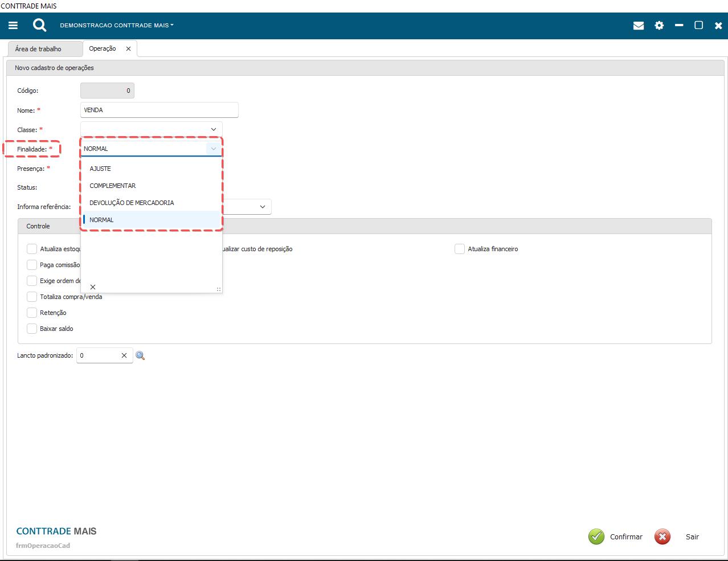The height and width of the screenshot is (561, 728).
Task: Choose the COMPLEMENTAR option
Action: [x=113, y=186]
